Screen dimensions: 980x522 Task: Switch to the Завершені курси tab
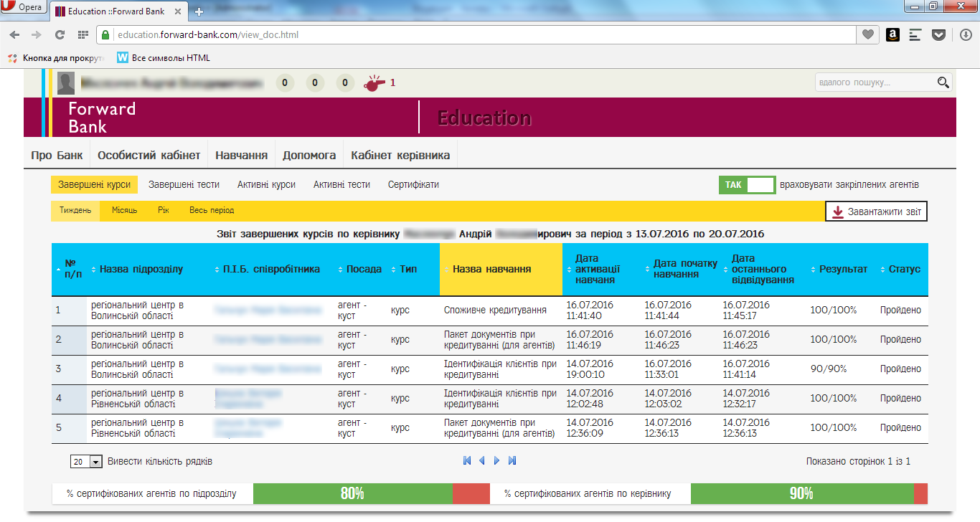click(95, 184)
